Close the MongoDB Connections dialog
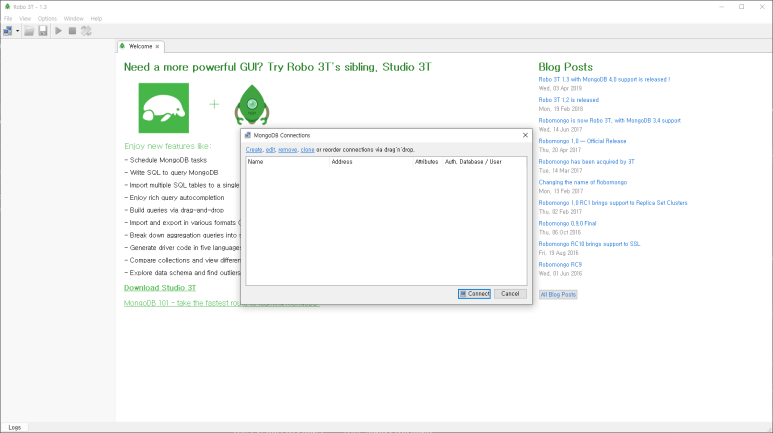773x433 pixels. (x=525, y=135)
